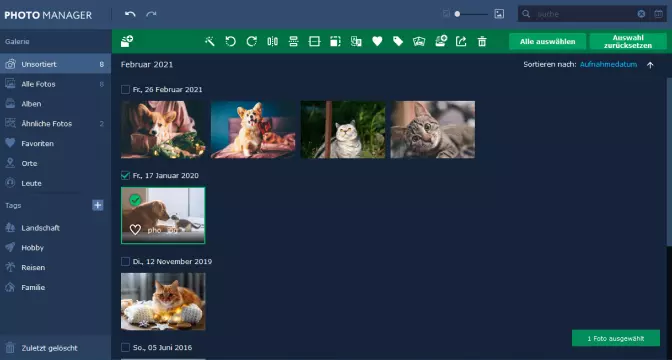Select the tabby cat close-up photo
The image size is (672, 360).
(432, 129)
